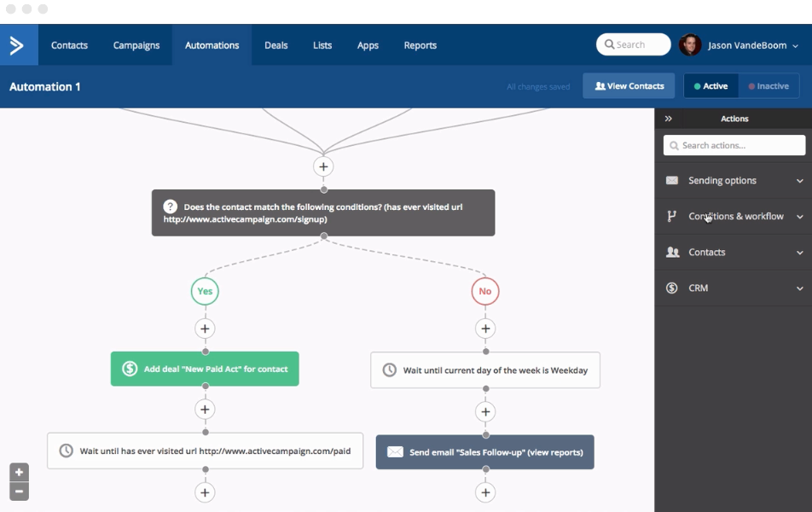The width and height of the screenshot is (812, 512).
Task: Expand the Sending options chevron
Action: point(799,181)
